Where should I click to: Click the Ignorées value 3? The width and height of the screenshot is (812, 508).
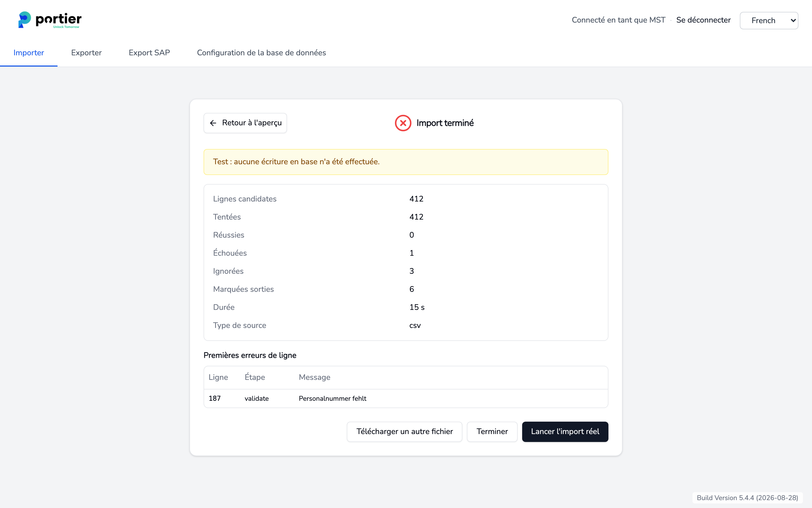412,271
